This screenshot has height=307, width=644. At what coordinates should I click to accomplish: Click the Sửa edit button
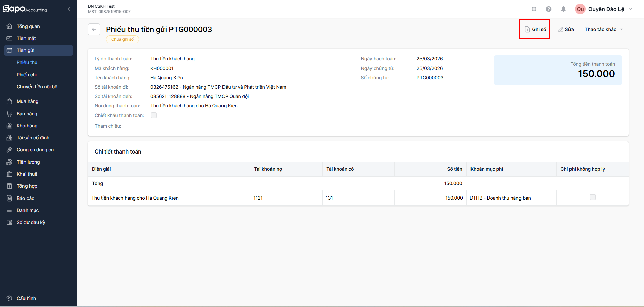(566, 29)
